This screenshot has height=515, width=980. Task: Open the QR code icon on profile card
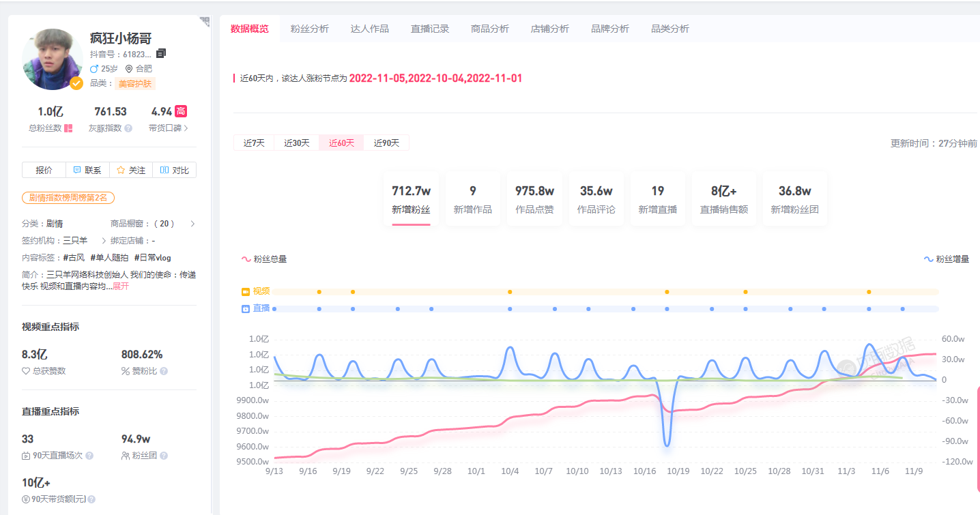click(x=204, y=22)
